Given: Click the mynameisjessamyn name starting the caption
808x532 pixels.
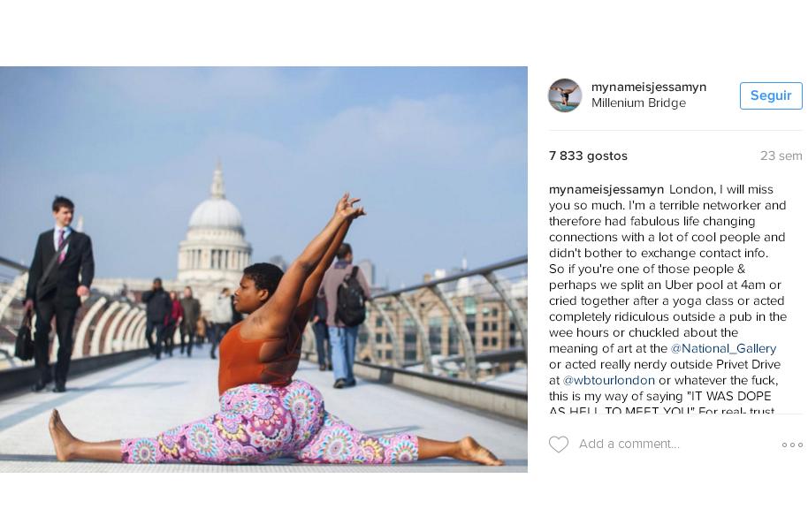Looking at the screenshot, I should [606, 189].
